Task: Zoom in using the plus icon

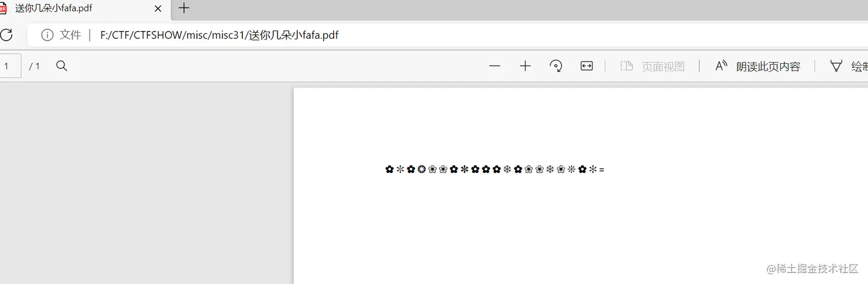Action: [525, 66]
